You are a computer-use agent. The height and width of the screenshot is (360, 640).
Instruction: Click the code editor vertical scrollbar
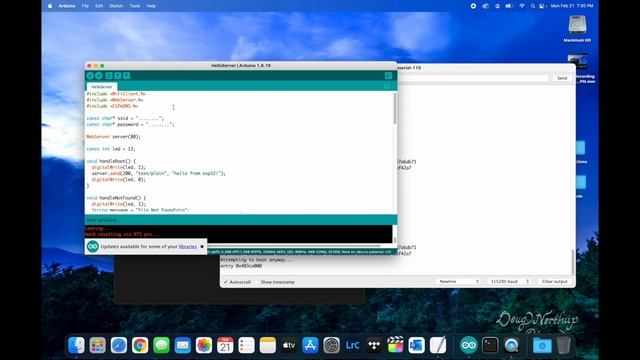click(395, 109)
